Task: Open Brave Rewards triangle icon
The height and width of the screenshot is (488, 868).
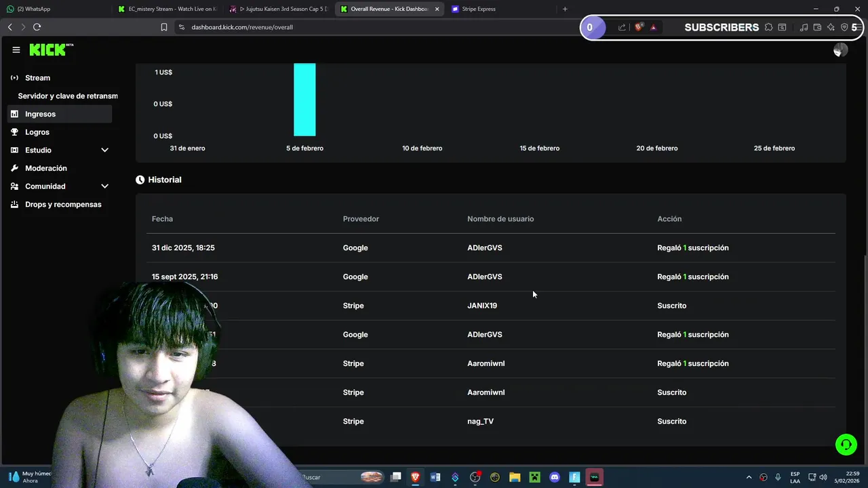Action: 653,27
